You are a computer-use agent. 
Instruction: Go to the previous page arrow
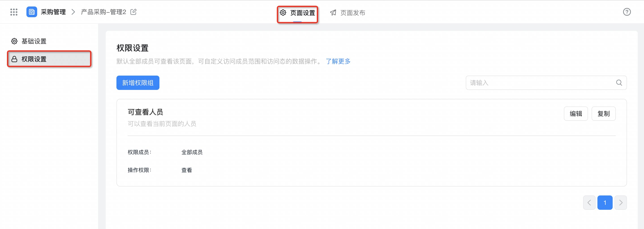tap(589, 203)
